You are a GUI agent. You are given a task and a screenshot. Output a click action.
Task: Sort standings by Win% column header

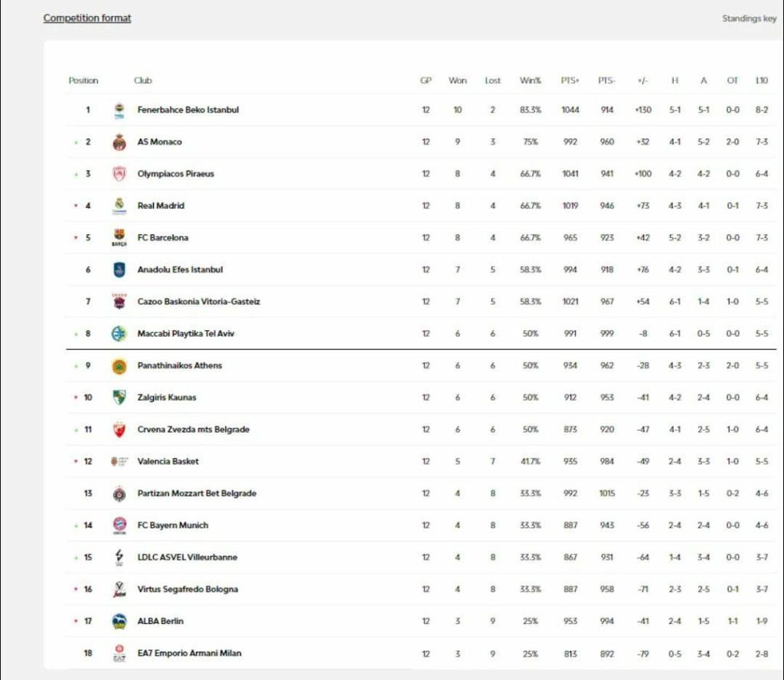(530, 80)
